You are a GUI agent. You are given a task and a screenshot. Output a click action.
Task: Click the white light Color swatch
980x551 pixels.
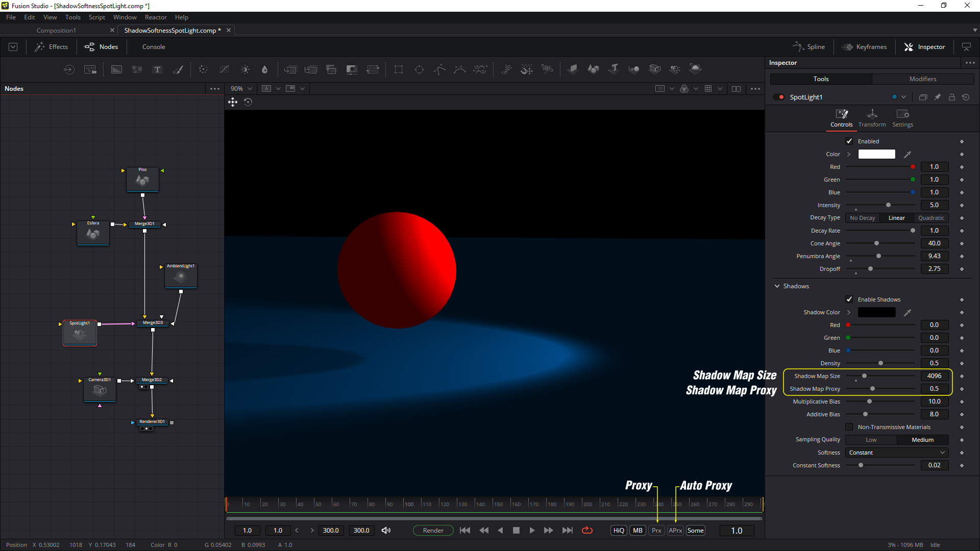pos(876,154)
